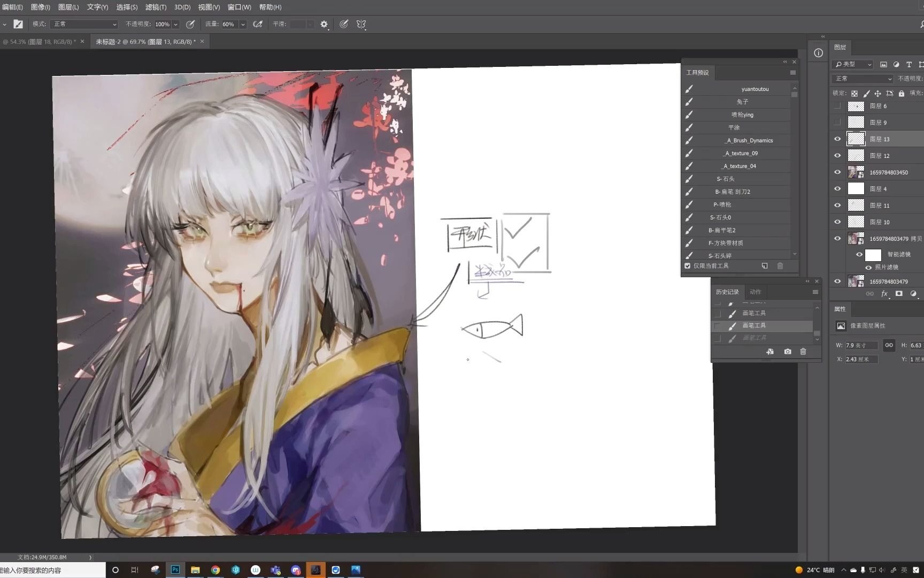Hide layer 图层 11
This screenshot has height=578, width=924.
(x=837, y=206)
